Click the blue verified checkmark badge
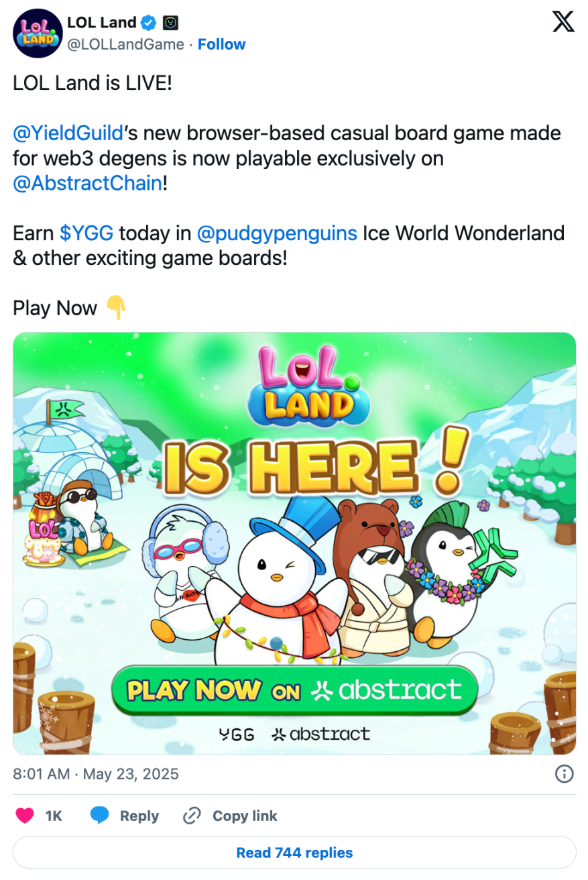This screenshot has width=588, height=880. pyautogui.click(x=149, y=23)
